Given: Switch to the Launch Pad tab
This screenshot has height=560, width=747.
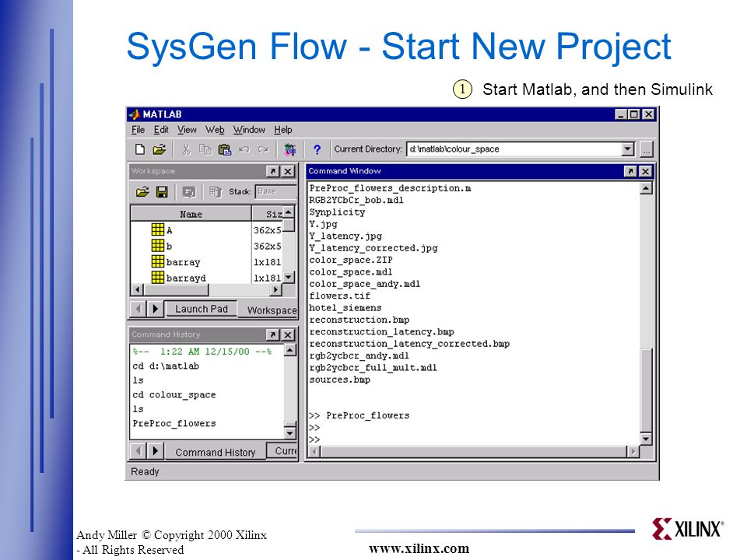Looking at the screenshot, I should (x=201, y=309).
